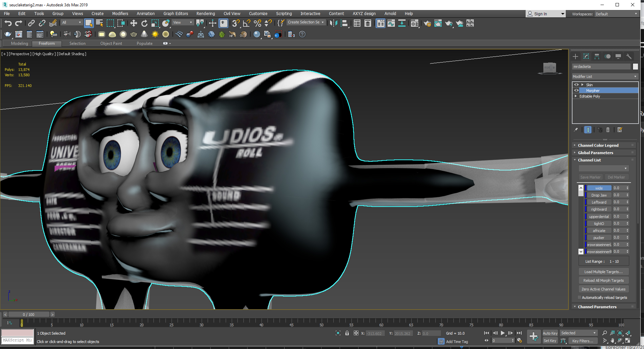Screen dimensions: 644x349
Task: Choose the Select and Move tool
Action: [x=133, y=23]
